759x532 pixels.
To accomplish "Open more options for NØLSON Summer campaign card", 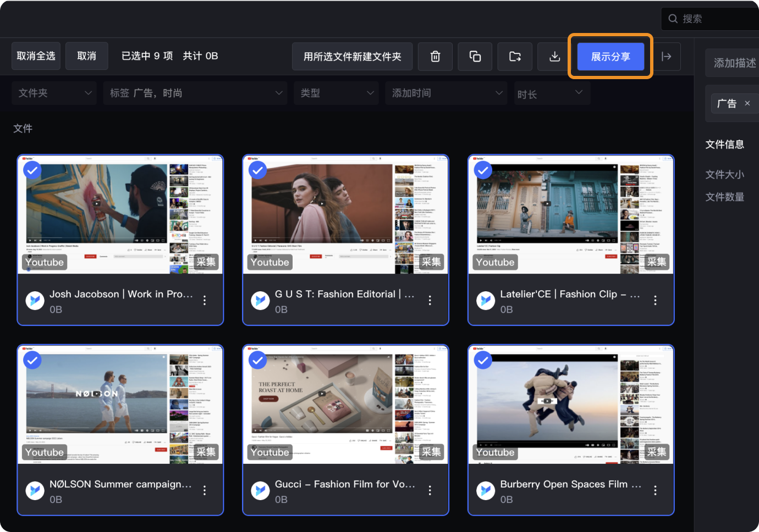I will click(x=205, y=491).
